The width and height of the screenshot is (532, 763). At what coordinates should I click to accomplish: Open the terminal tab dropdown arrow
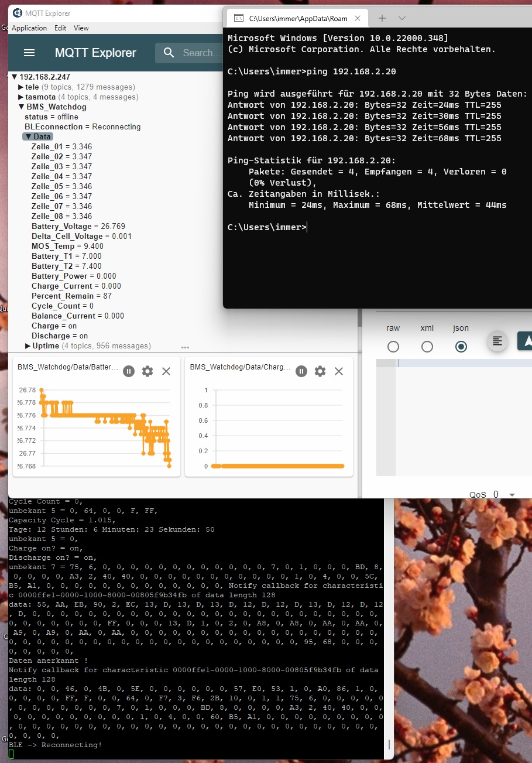coord(402,18)
